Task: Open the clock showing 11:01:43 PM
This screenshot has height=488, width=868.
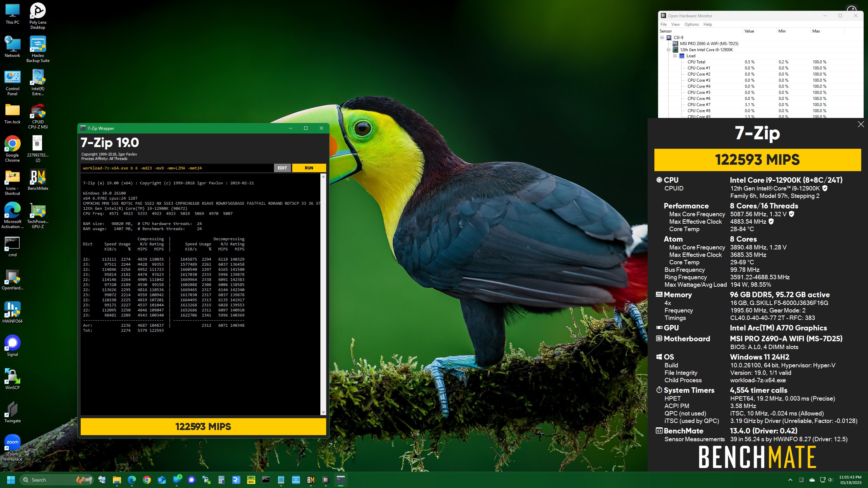Action: click(850, 480)
